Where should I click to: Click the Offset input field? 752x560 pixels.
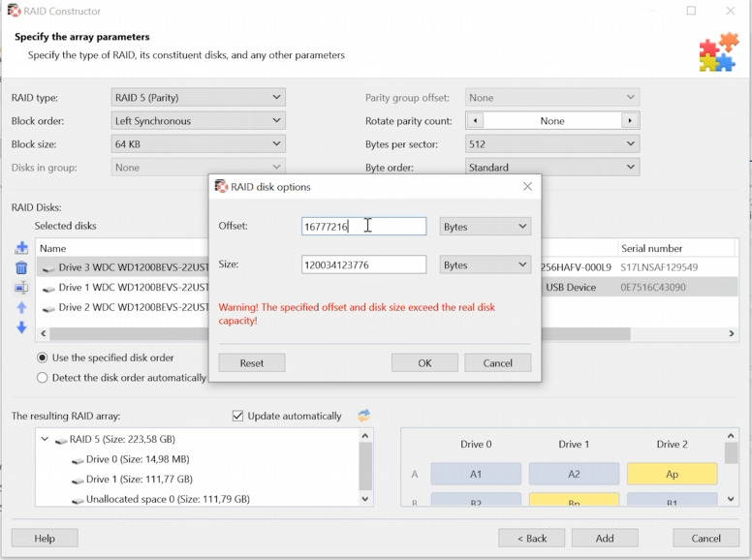363,227
